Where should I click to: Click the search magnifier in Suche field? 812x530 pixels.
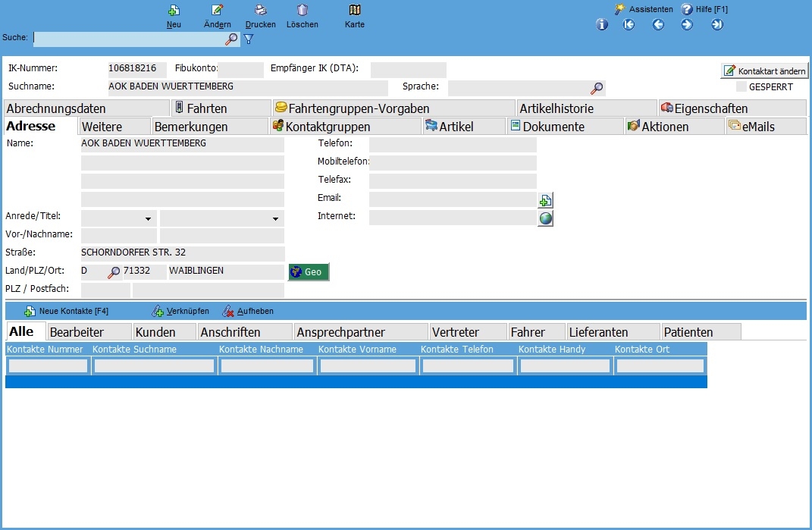tap(231, 39)
